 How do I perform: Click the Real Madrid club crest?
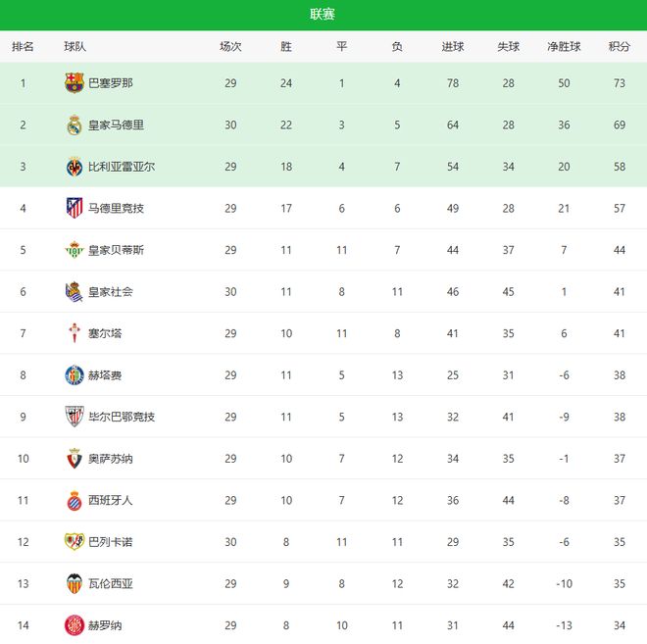75,124
